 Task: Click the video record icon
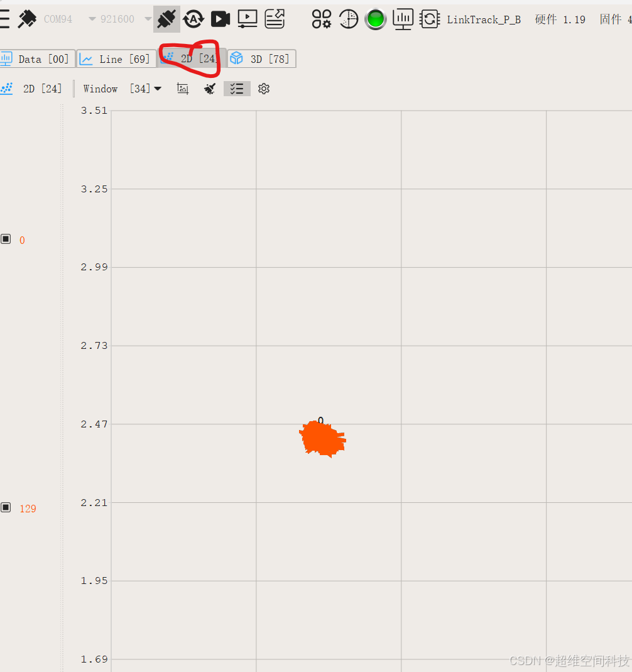221,19
